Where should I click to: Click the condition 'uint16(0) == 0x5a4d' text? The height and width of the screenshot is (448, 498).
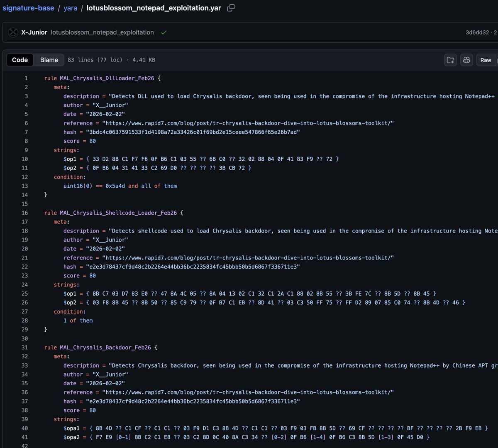pos(94,186)
